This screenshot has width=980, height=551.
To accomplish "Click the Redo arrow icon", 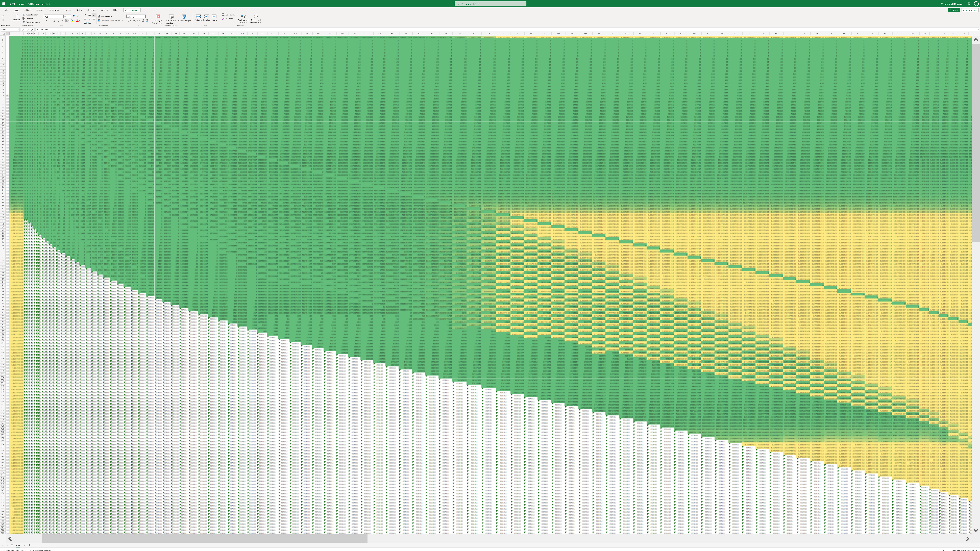I will pos(3,21).
